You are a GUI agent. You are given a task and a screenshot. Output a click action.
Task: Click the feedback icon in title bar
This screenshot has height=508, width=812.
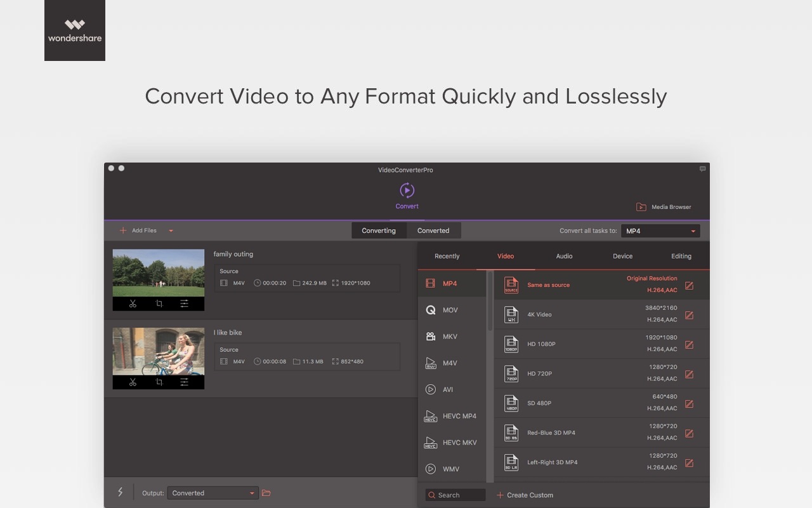702,169
